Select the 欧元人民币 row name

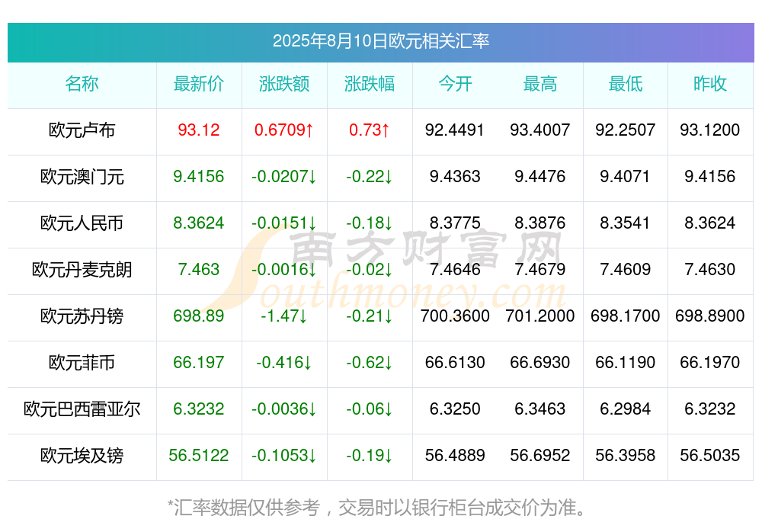pyautogui.click(x=82, y=223)
